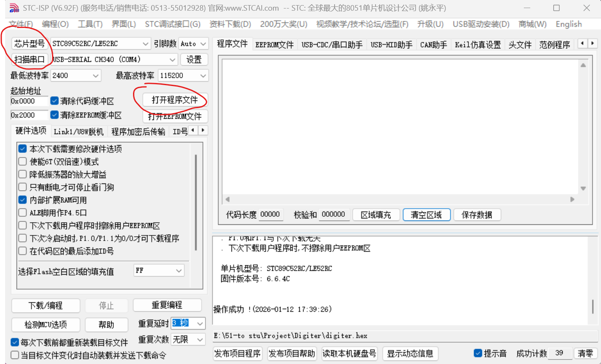Click 检测MCU选项 button
This screenshot has height=364, width=601.
coord(46,325)
